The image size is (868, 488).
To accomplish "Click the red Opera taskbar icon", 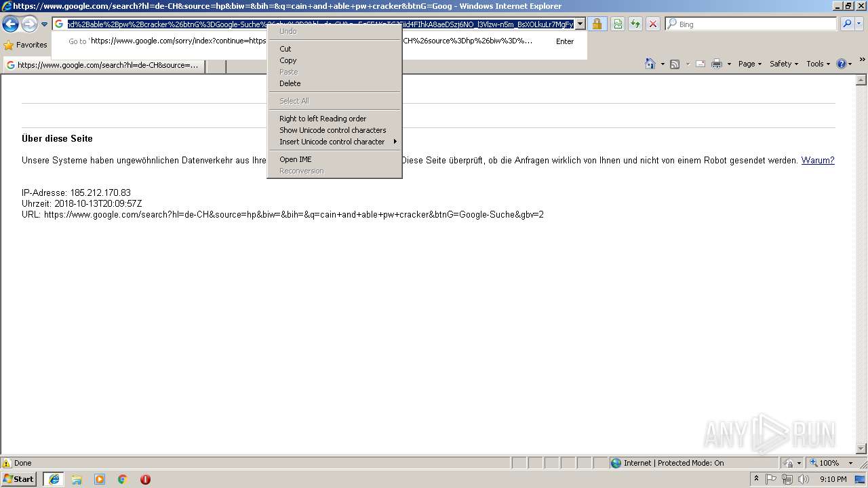I will tap(145, 479).
